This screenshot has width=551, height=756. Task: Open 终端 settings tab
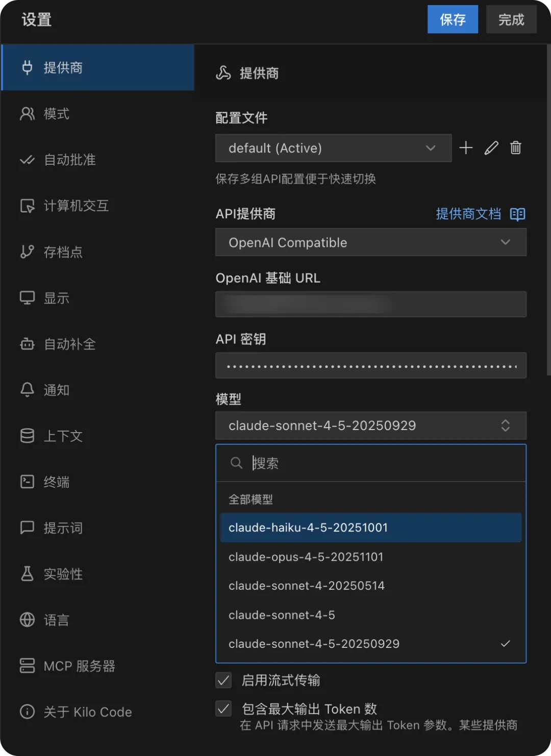(97, 482)
